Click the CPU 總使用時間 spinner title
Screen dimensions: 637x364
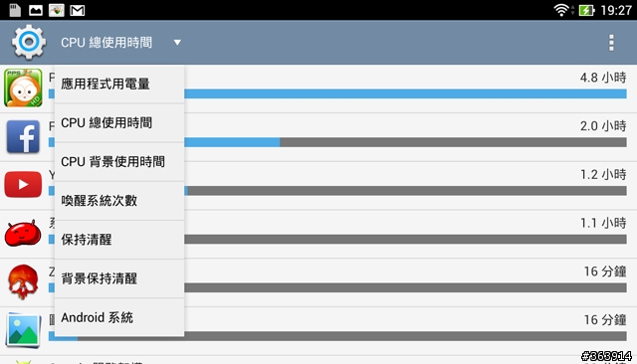point(106,42)
